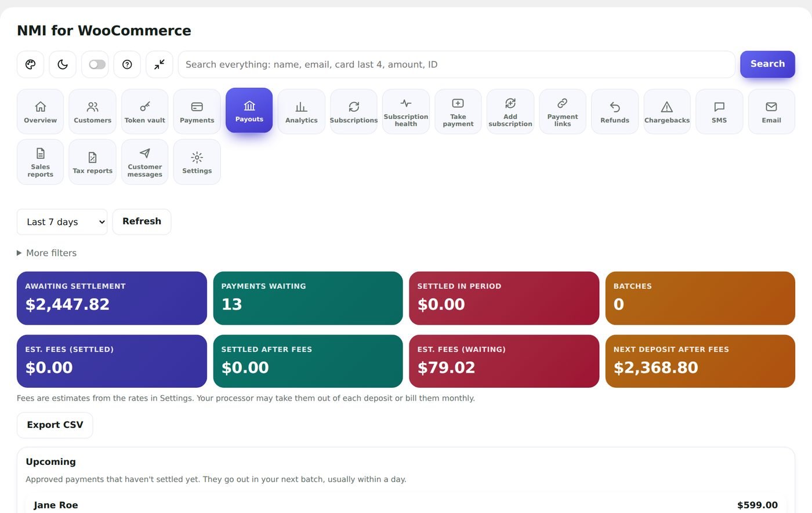Open the color theme palette icon
Image resolution: width=812 pixels, height=513 pixels.
pyautogui.click(x=30, y=64)
